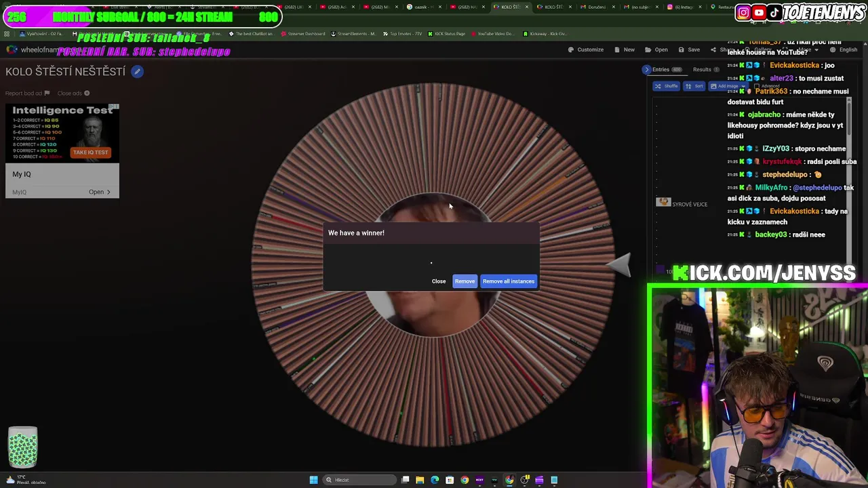This screenshot has height=488, width=868.
Task: Create a New wheel
Action: click(625, 49)
